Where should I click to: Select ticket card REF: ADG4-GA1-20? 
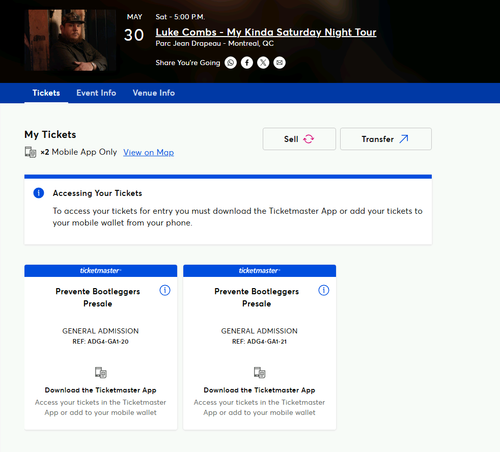click(x=101, y=347)
